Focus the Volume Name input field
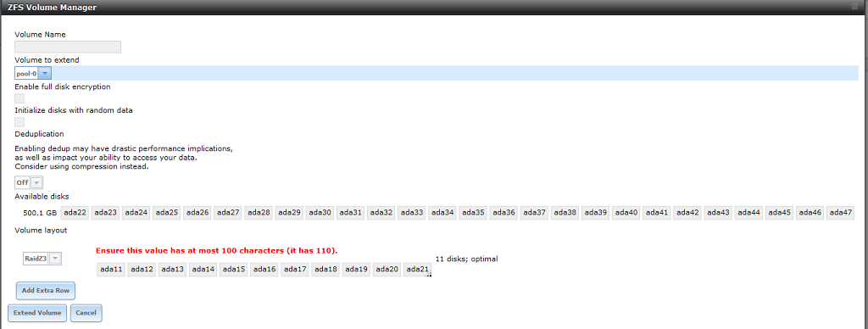Screen dimensions: 868x329 click(68, 47)
